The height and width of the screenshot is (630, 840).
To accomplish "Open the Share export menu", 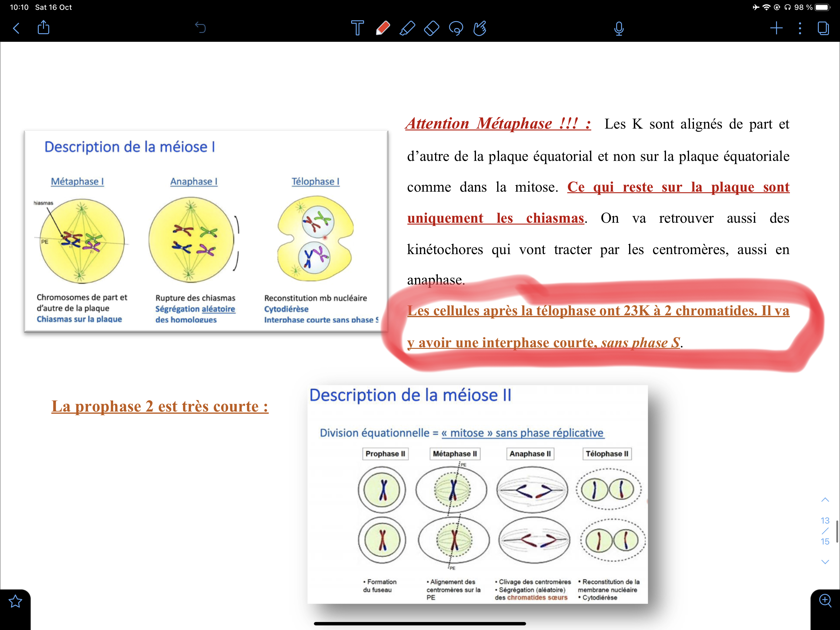I will point(44,27).
